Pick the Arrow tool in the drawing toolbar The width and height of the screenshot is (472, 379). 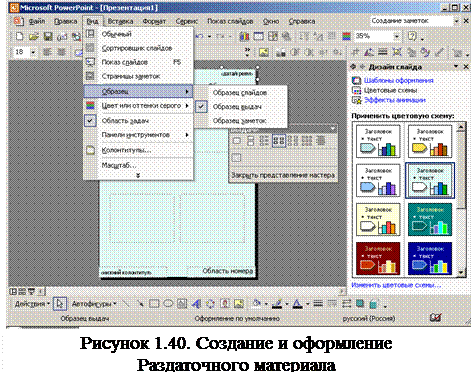point(140,304)
